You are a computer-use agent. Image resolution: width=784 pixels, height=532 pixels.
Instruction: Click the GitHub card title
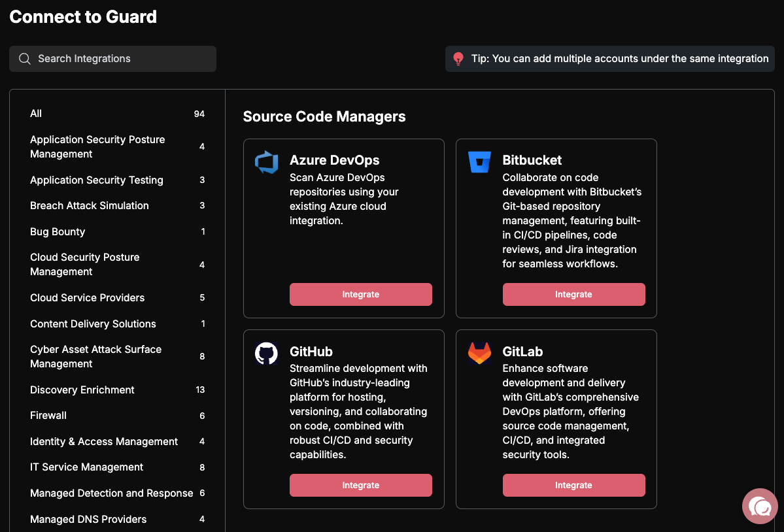point(311,351)
